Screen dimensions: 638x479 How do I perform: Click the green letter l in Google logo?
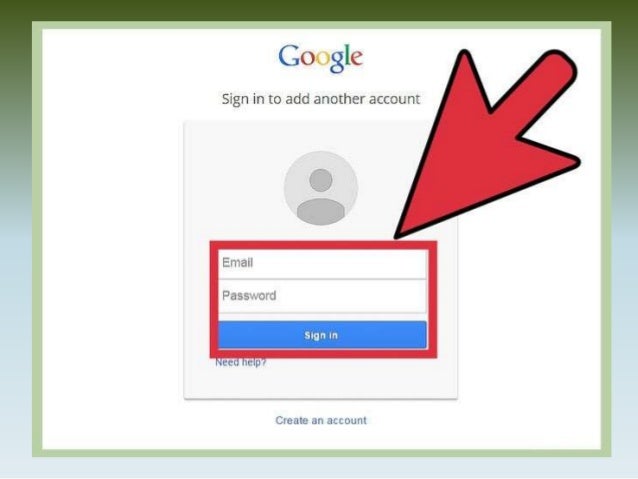click(346, 56)
